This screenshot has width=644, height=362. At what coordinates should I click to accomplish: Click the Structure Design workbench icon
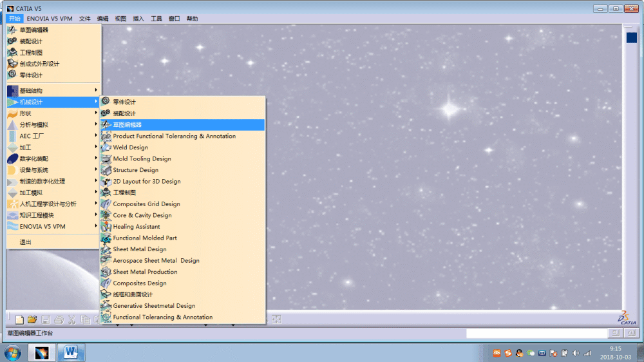click(x=106, y=169)
